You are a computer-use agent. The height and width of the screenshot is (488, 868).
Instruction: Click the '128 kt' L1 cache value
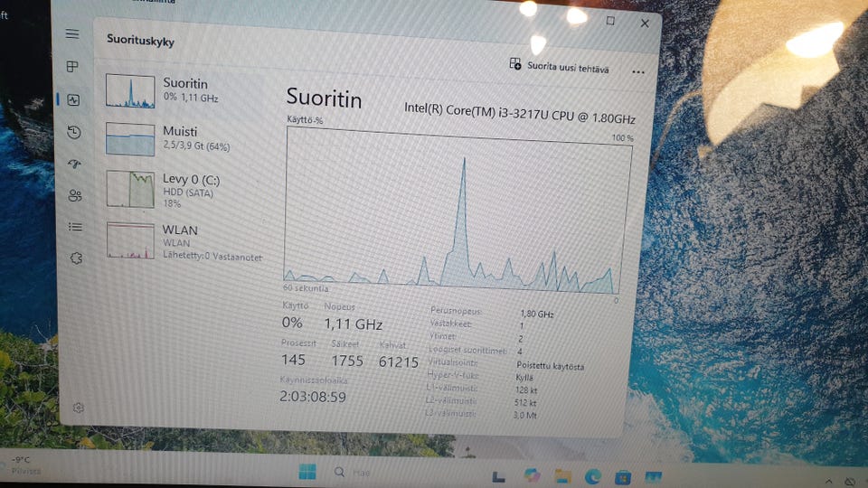526,389
